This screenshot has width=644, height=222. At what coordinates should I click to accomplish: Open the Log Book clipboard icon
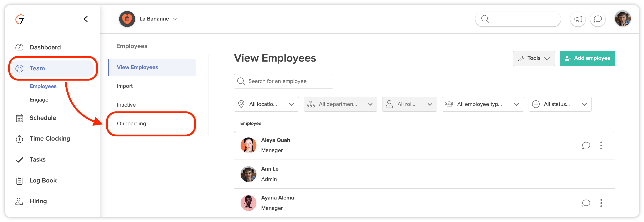point(19,181)
